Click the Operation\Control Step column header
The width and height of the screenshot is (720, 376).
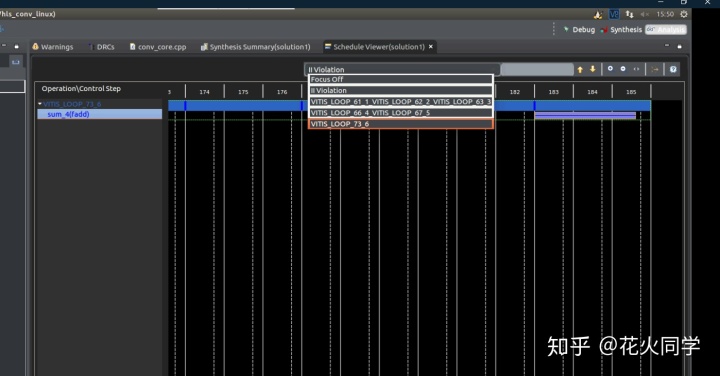81,89
